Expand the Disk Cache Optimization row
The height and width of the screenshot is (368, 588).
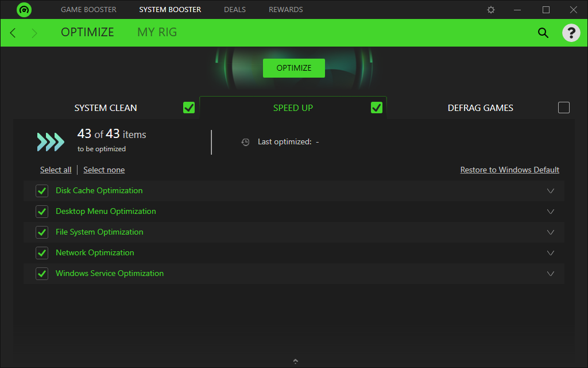pos(551,191)
